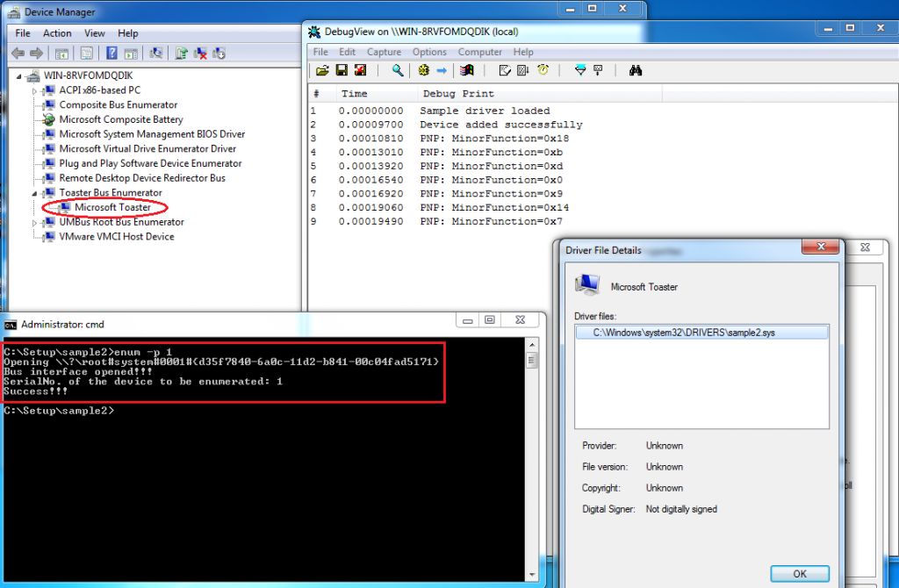Select the Time column header in DebugView

point(369,93)
